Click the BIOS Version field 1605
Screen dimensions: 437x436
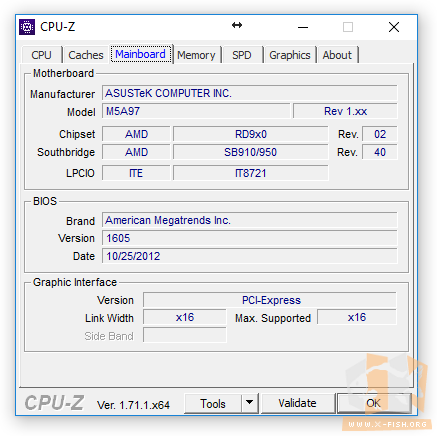coord(250,238)
